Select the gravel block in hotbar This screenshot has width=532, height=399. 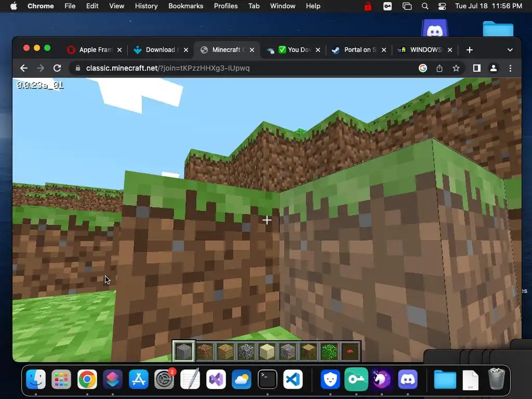click(288, 351)
